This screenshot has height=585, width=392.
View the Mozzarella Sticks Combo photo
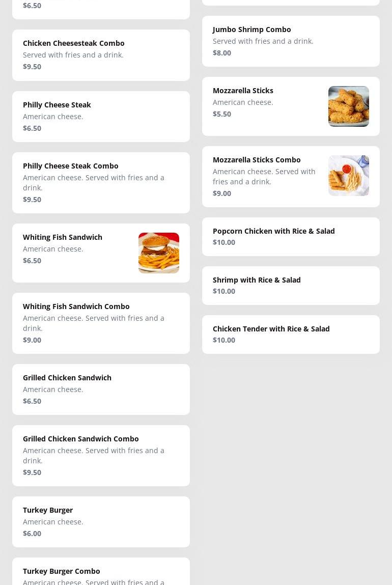point(348,176)
